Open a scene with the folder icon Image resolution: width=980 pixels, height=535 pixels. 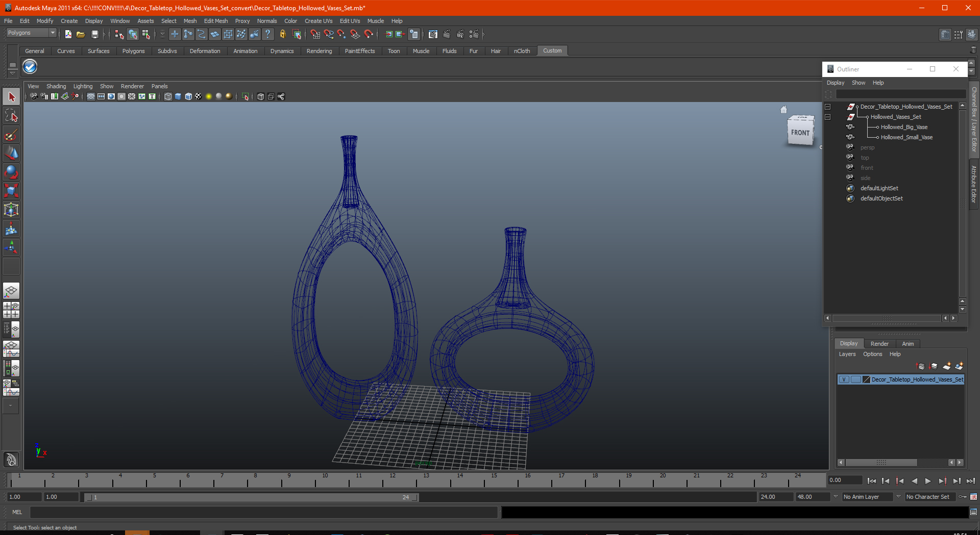(x=81, y=34)
